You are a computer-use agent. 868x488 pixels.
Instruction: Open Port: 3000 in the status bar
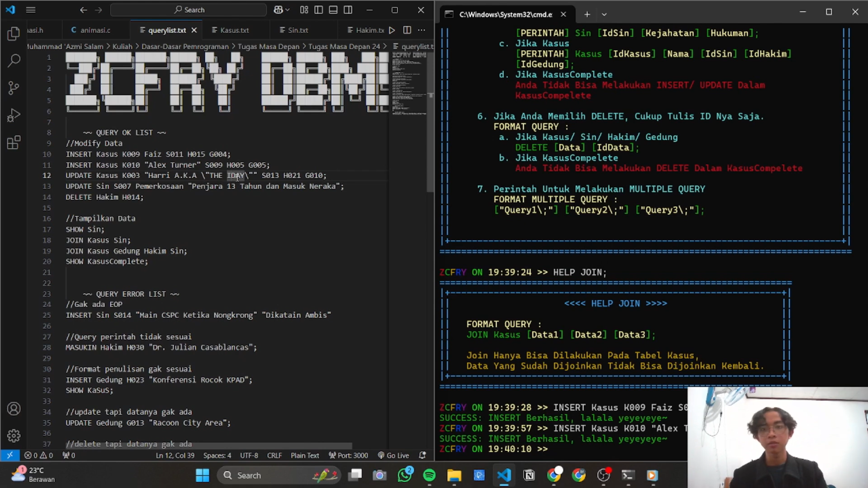348,455
